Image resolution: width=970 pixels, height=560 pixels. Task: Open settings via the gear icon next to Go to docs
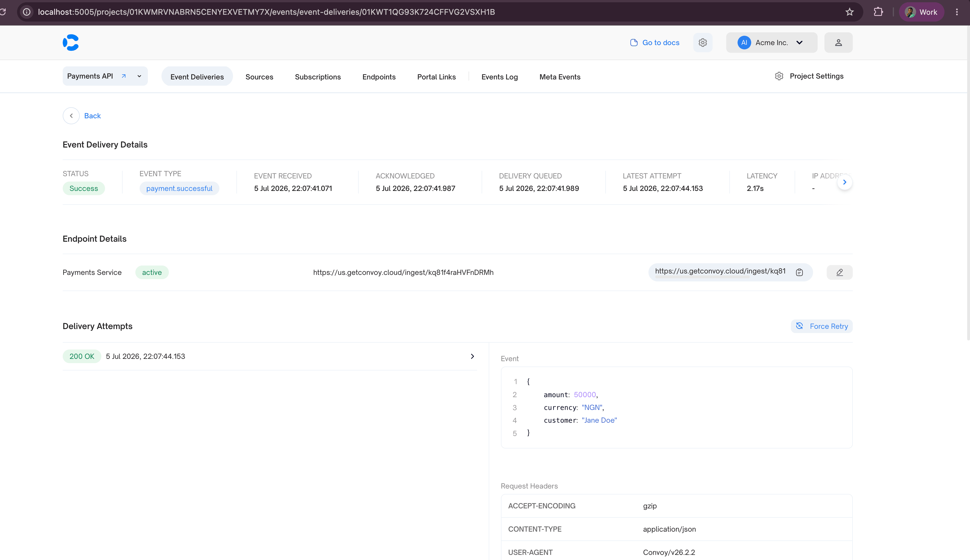coord(703,42)
